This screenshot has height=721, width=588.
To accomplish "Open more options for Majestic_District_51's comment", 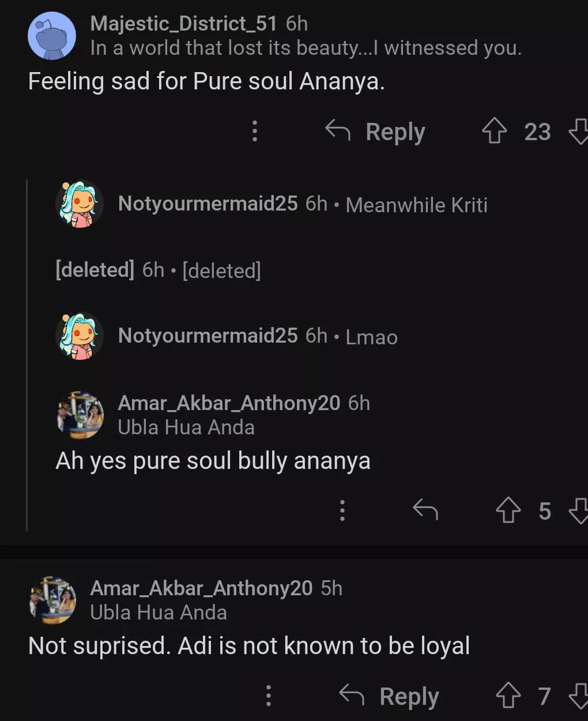I will pos(255,131).
